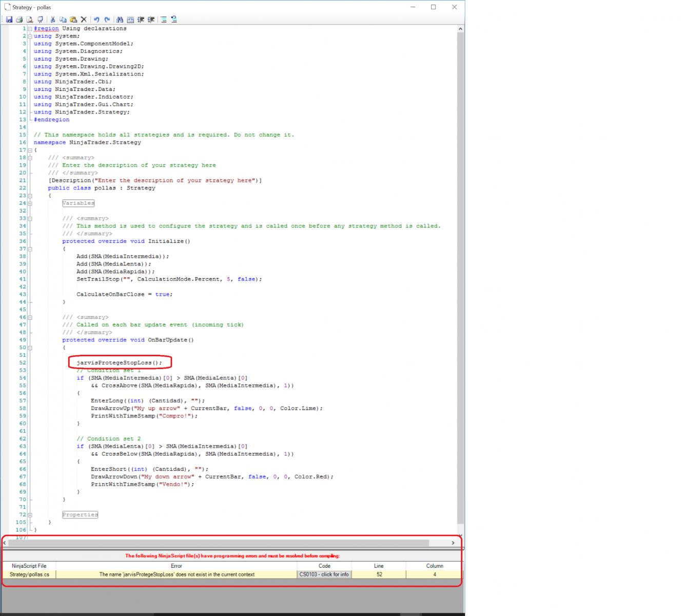Collapse the OnBarUpdate method body

tap(30, 348)
